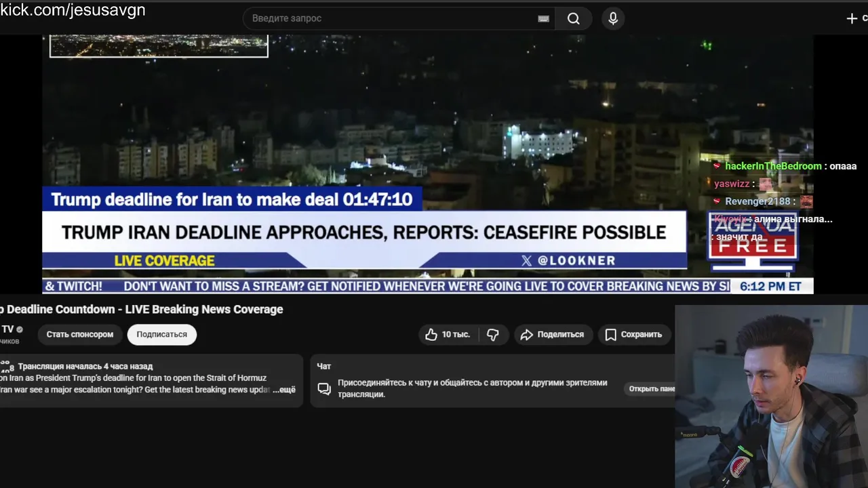Click the chat bubble icon in Чат panel
The image size is (868, 488).
point(325,388)
